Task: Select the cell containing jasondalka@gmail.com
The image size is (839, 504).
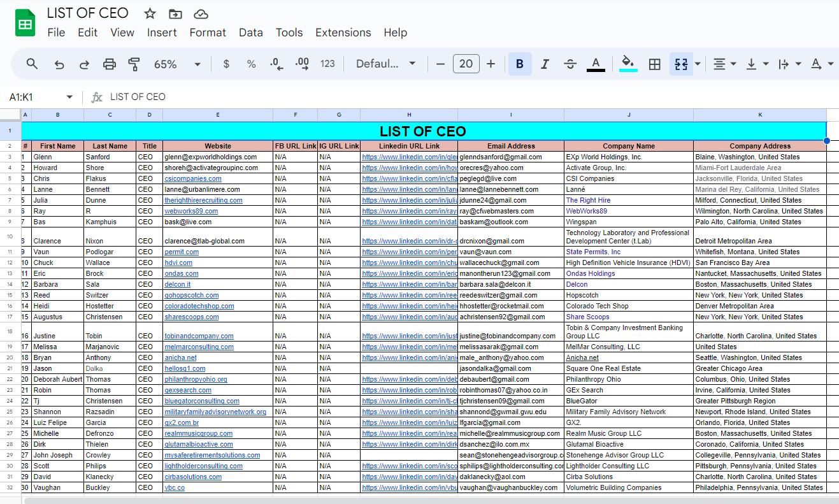Action: tap(511, 368)
